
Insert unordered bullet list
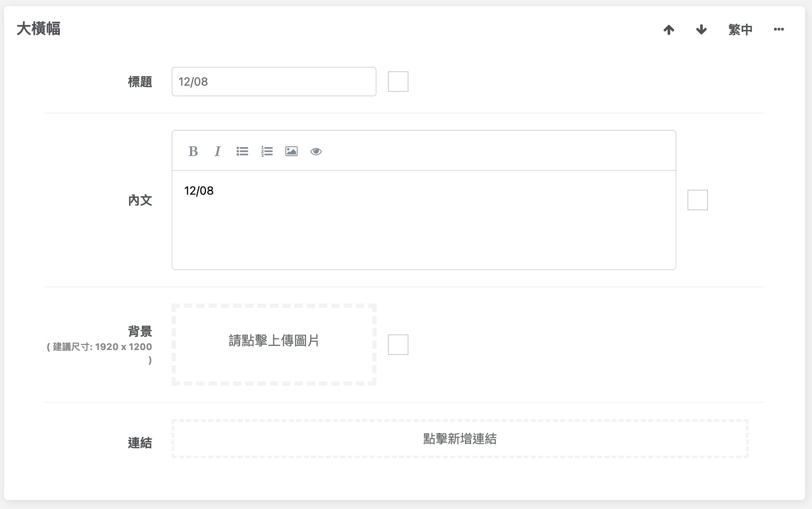[242, 151]
